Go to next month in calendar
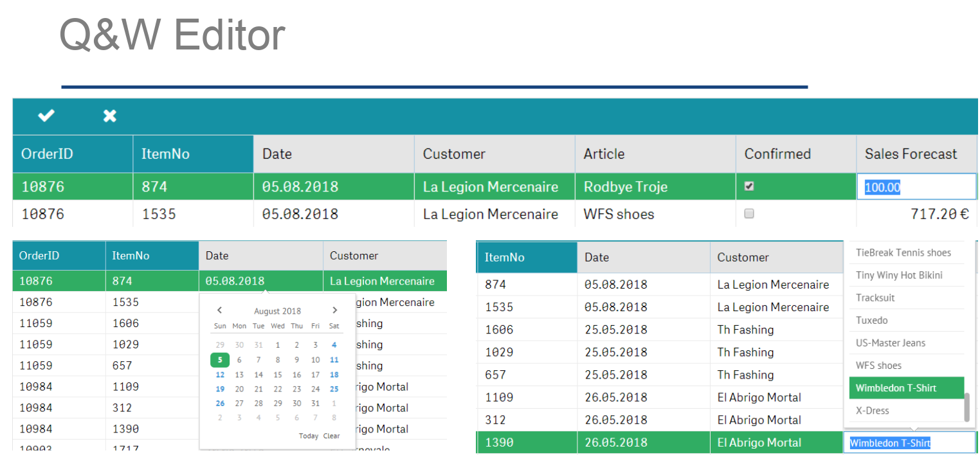 334,310
